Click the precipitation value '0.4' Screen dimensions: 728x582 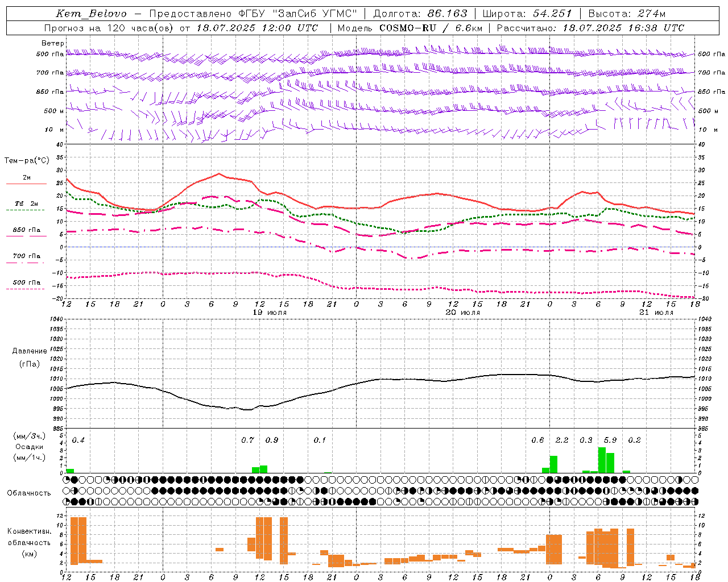(78, 440)
